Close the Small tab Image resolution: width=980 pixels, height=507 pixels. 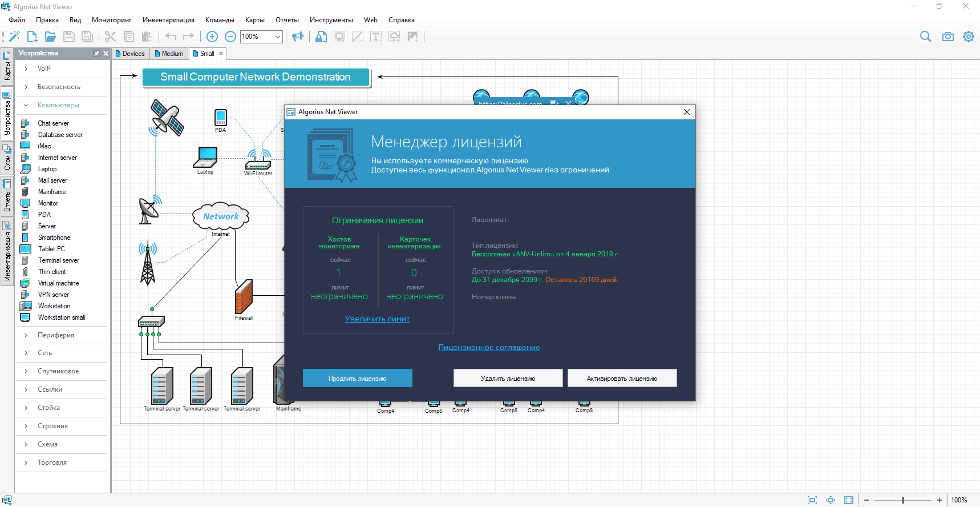coord(221,54)
